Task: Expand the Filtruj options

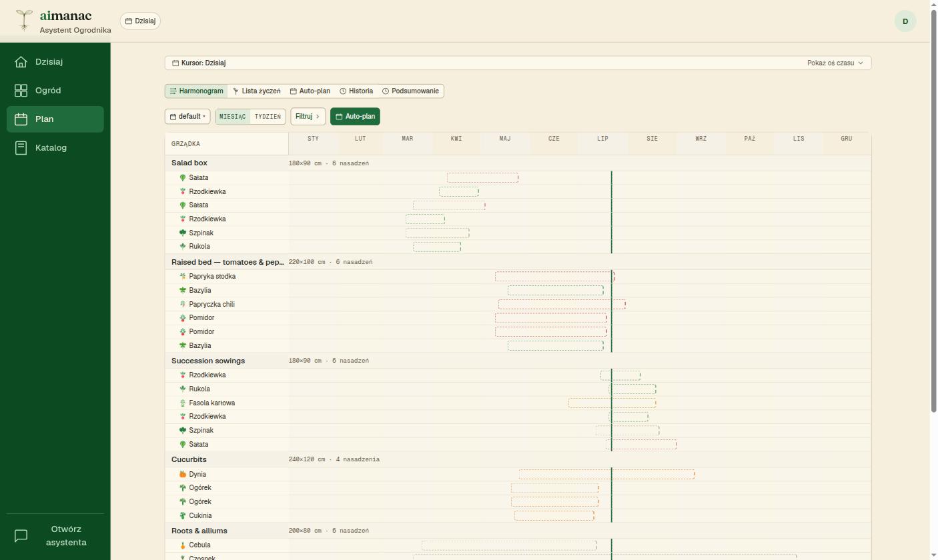Action: point(308,117)
